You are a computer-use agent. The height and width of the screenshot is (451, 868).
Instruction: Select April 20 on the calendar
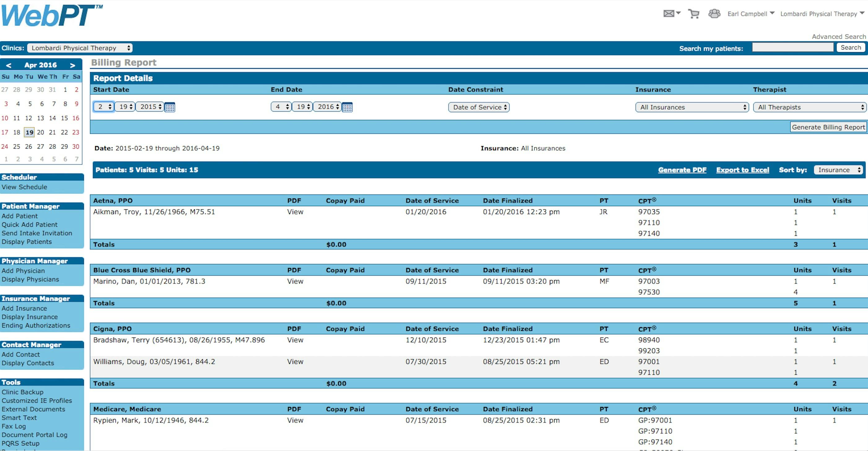[41, 132]
